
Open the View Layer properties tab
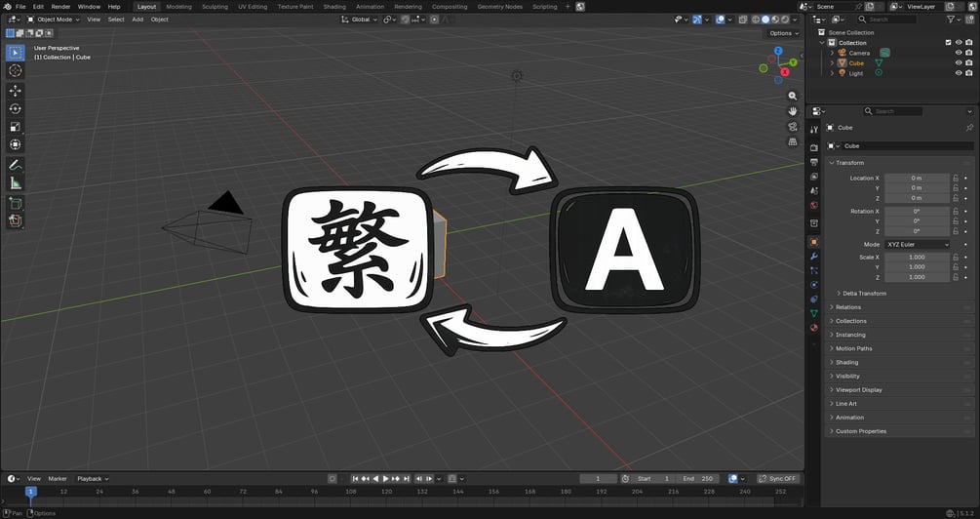click(x=814, y=177)
